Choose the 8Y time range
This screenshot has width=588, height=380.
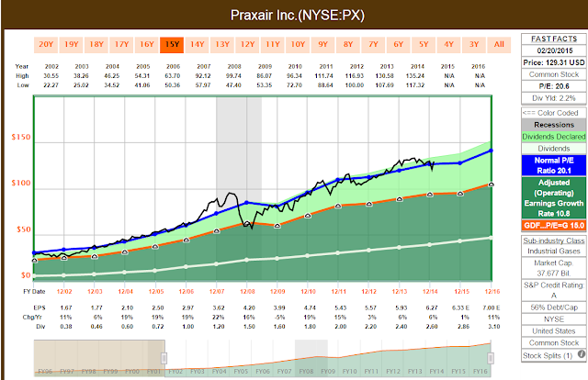[x=348, y=45]
